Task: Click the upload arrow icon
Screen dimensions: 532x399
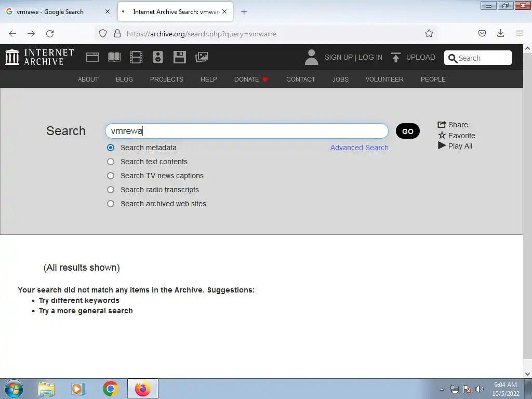Action: click(x=395, y=57)
